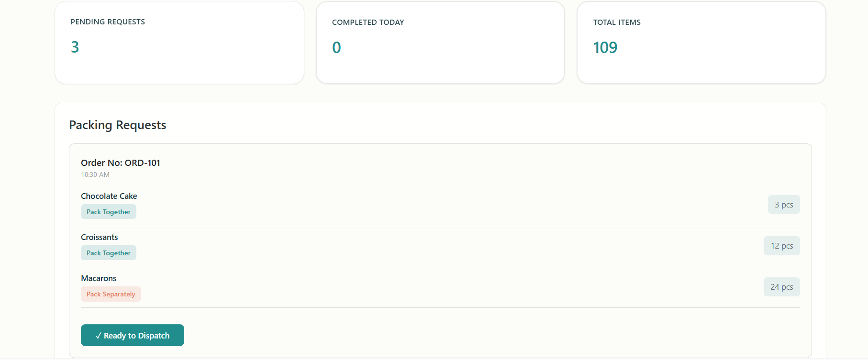The width and height of the screenshot is (868, 360).
Task: Click the Total Items card label
Action: point(617,22)
